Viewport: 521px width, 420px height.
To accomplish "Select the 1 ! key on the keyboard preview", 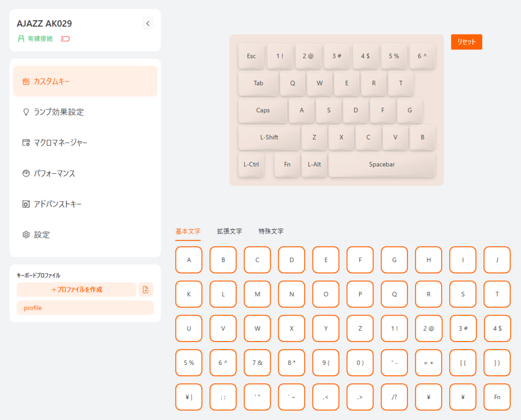I will tap(280, 56).
